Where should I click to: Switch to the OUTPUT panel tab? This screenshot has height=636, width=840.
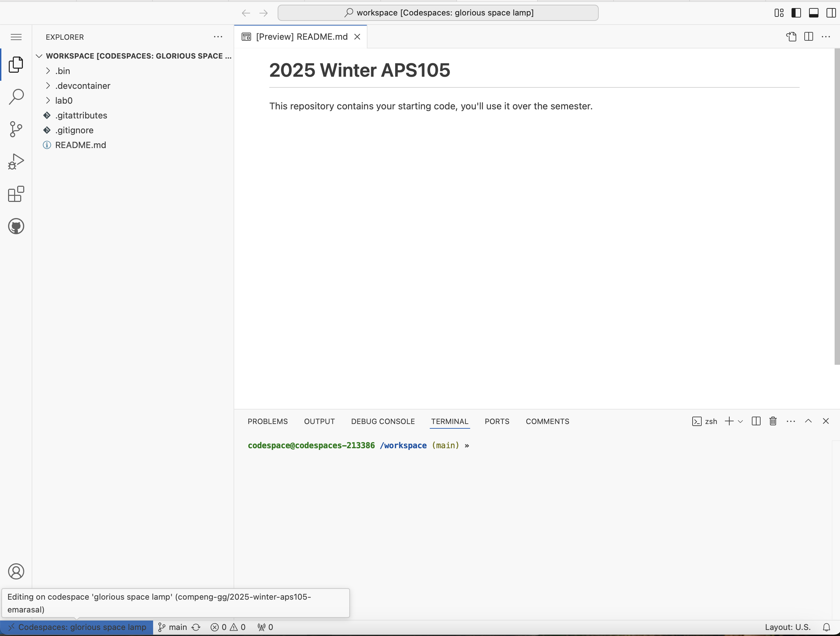pos(319,421)
